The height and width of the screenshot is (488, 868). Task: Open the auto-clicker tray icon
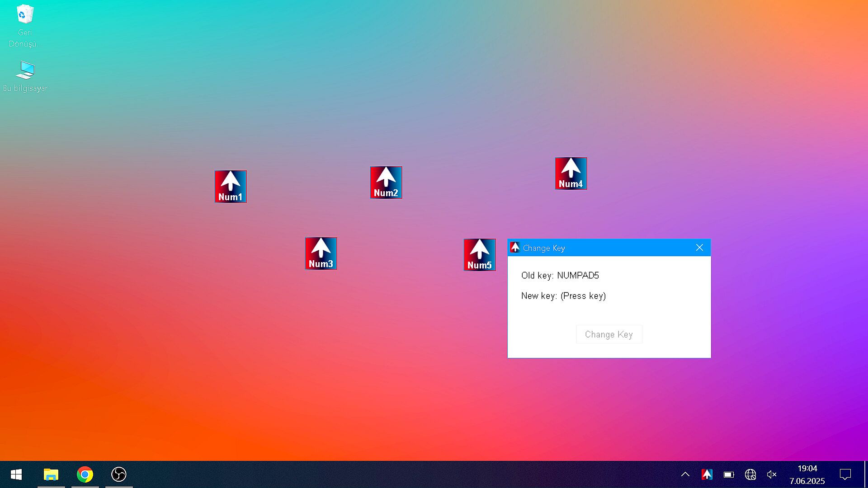707,474
